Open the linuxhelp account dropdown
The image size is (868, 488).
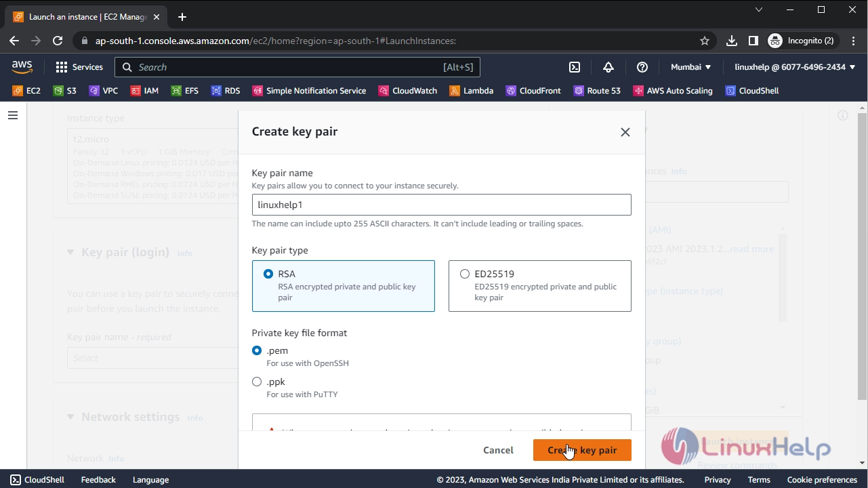[795, 67]
